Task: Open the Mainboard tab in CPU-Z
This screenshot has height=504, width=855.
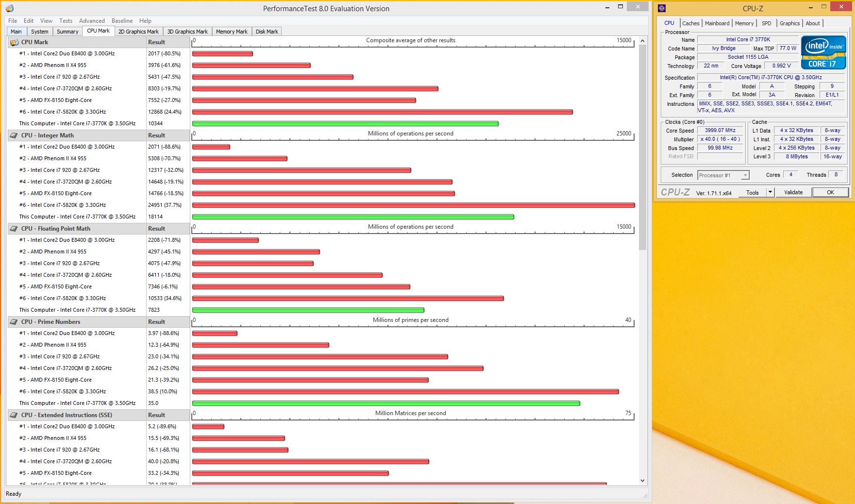Action: 717,23
